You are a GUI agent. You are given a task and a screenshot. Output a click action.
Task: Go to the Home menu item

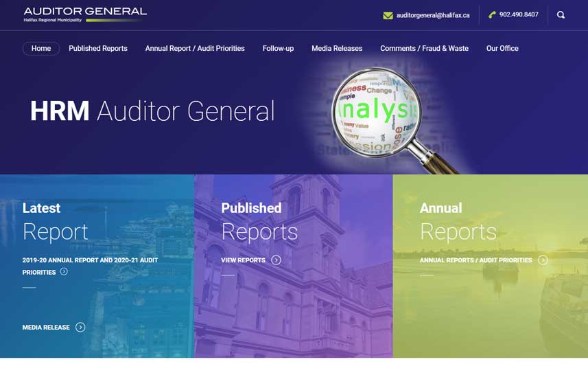pos(41,48)
